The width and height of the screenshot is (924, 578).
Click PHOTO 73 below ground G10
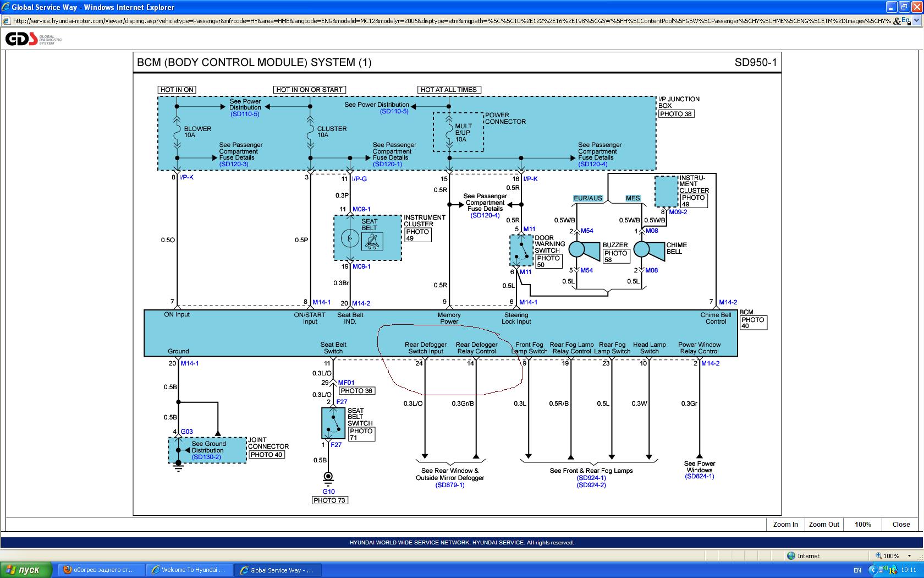[329, 500]
